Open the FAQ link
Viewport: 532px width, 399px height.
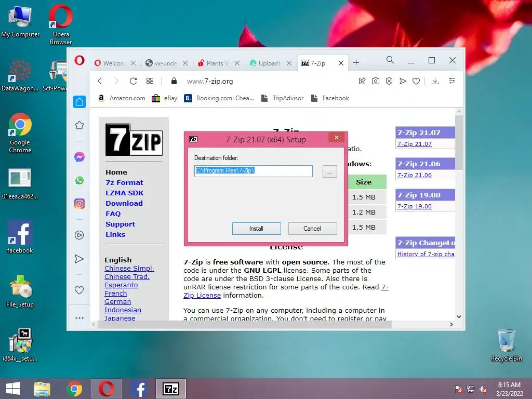pos(113,214)
